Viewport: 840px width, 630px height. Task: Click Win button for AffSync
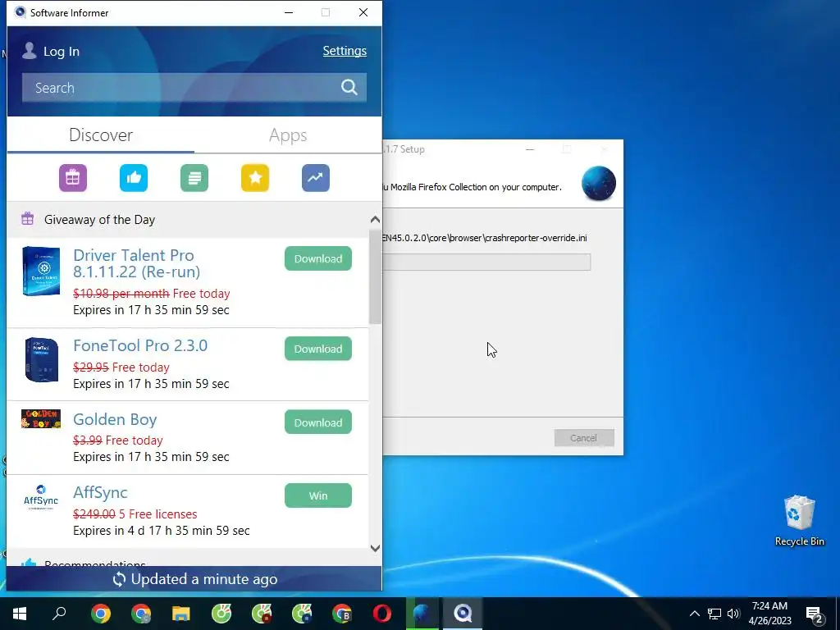(318, 496)
